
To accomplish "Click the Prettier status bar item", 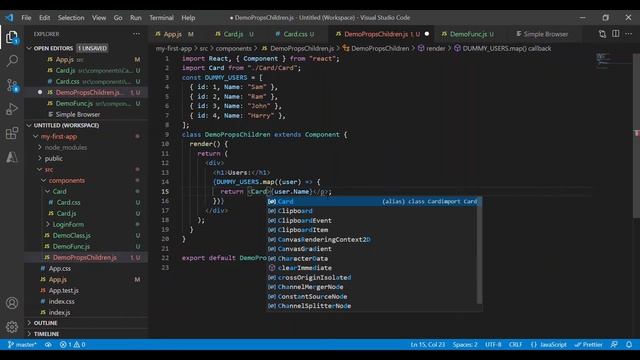I will (588, 344).
